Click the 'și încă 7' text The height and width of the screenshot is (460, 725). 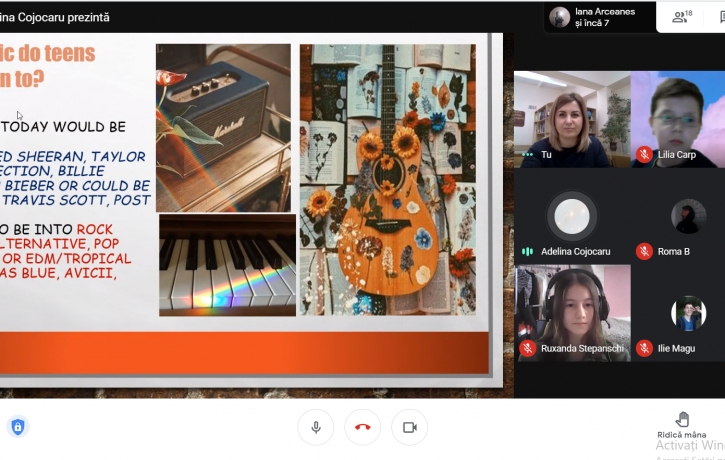[x=592, y=23]
